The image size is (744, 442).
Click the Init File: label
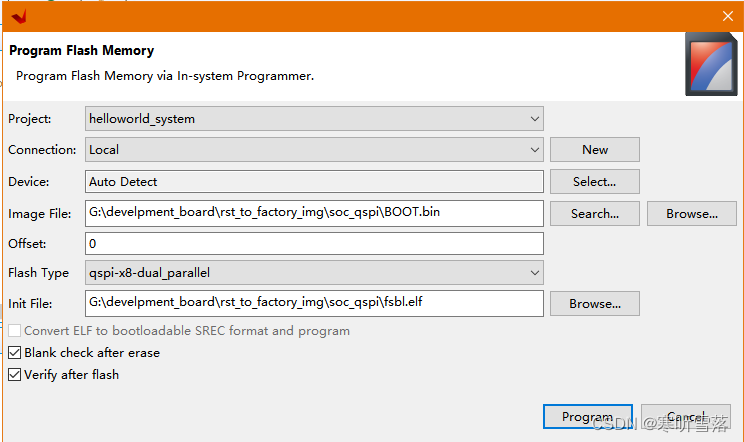pyautogui.click(x=30, y=304)
